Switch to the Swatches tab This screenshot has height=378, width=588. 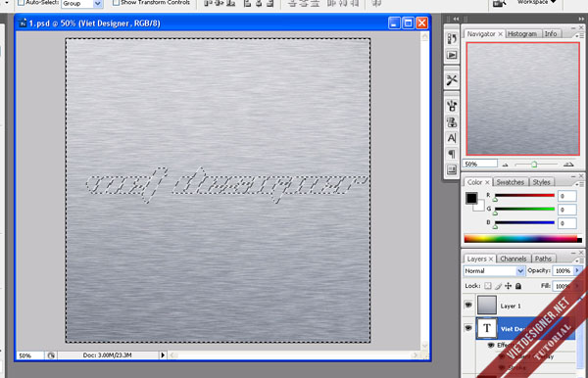tap(510, 182)
